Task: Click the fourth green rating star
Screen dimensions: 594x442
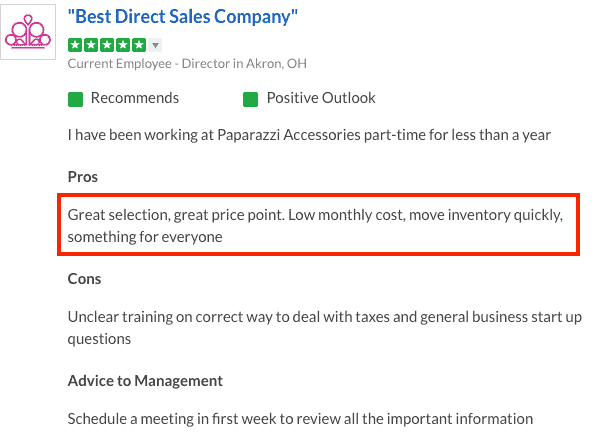Action: coord(123,45)
